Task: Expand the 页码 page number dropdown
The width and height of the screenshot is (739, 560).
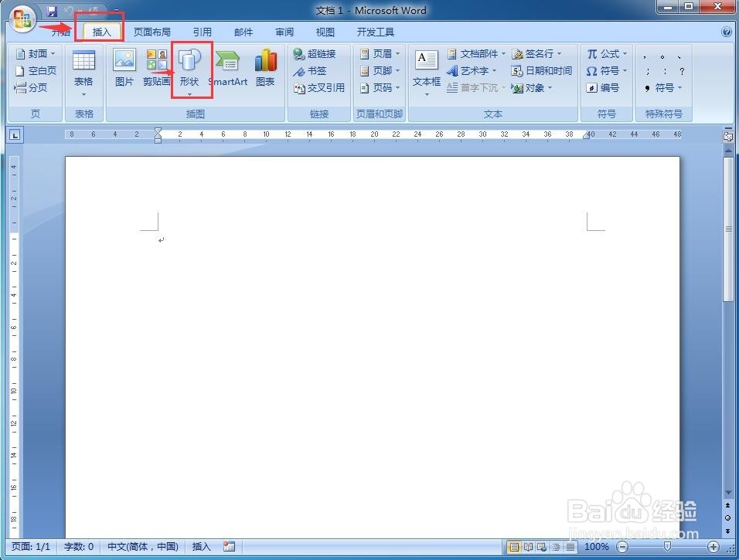Action: point(398,88)
